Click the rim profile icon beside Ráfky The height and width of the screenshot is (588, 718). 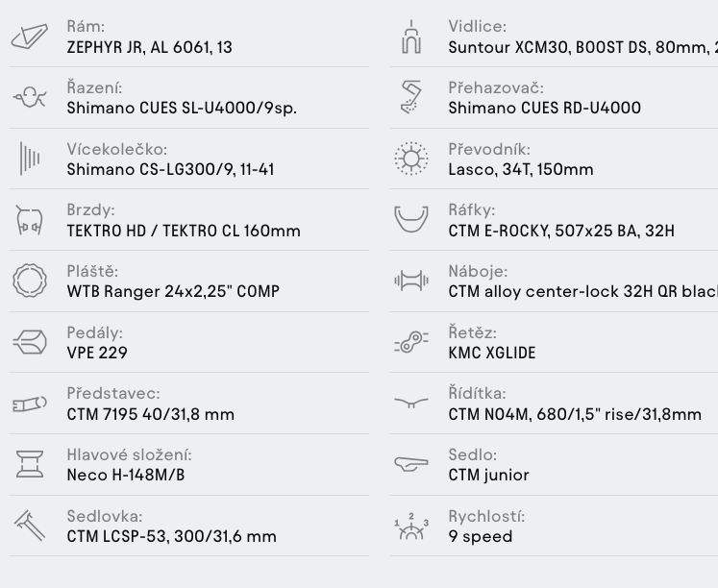tap(411, 220)
